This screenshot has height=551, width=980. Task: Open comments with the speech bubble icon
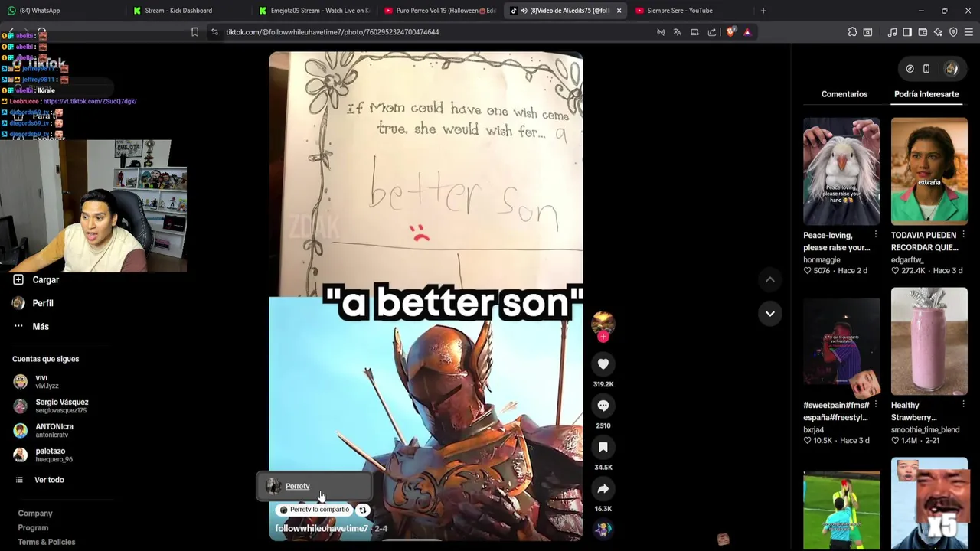click(x=603, y=406)
